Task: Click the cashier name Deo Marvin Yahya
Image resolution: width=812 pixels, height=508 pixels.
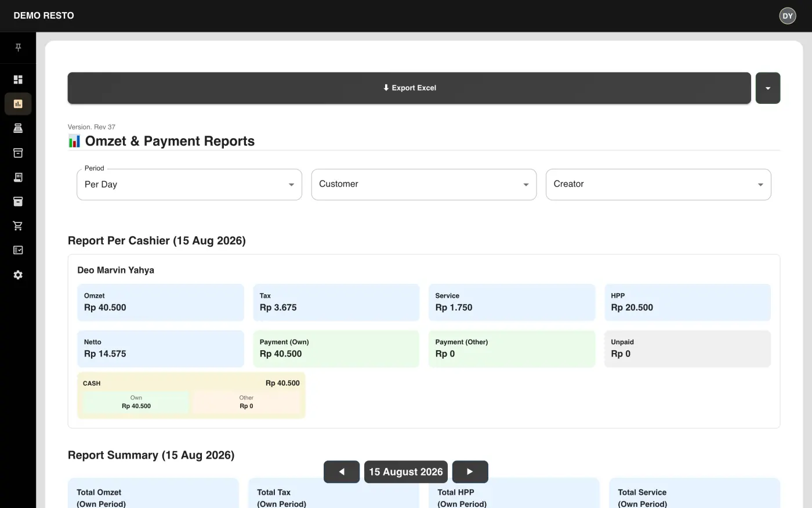Action: point(116,271)
